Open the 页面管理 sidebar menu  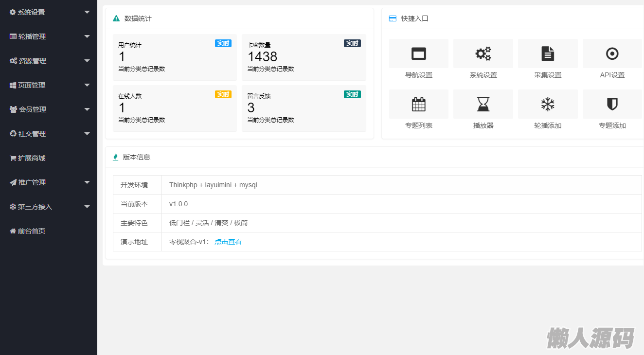[x=32, y=85]
